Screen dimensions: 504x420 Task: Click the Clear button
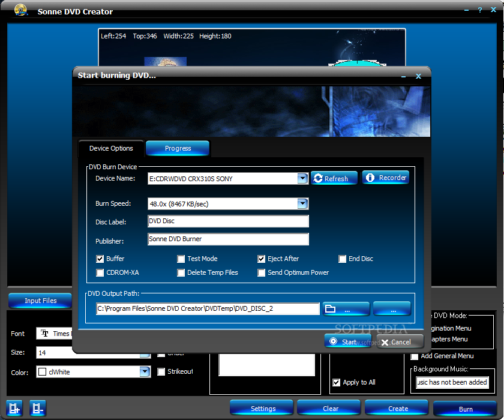330,409
